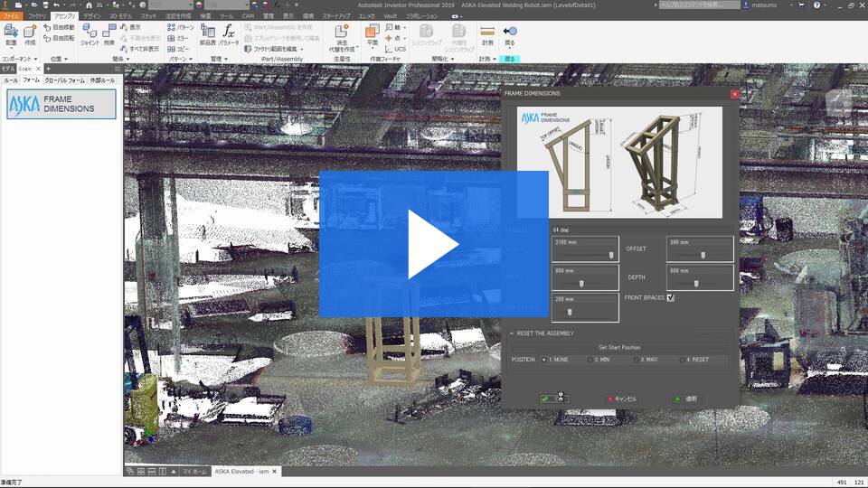Switch to the 外部ルール tab

click(102, 80)
